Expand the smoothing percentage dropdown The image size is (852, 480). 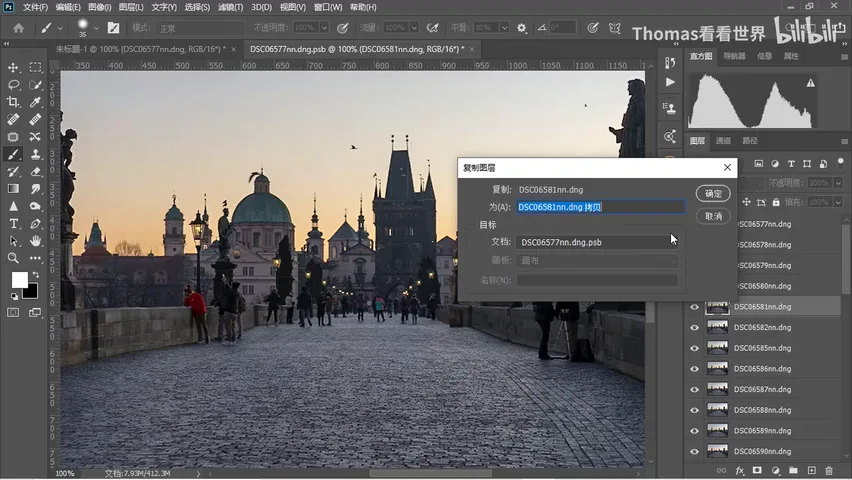504,28
